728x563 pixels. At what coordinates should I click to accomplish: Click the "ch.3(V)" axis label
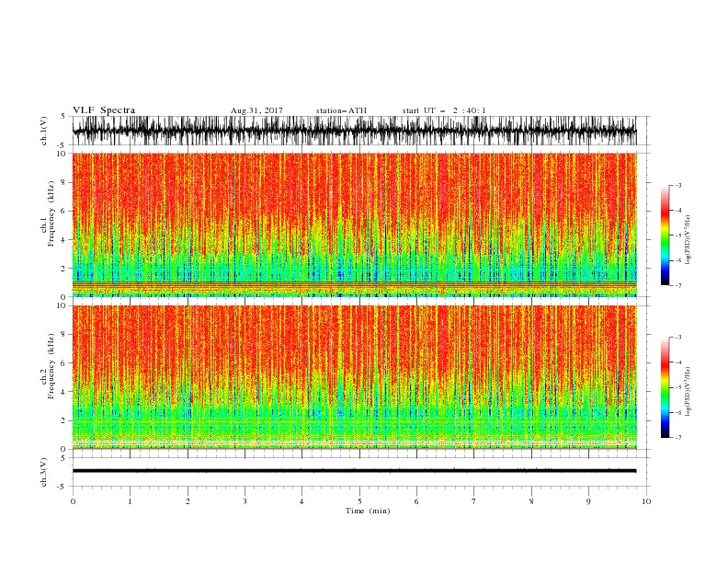coord(44,472)
